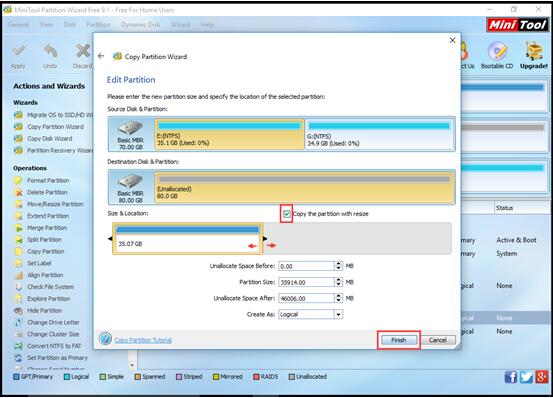Open the Disk menu
553x398 pixels.
(69, 24)
